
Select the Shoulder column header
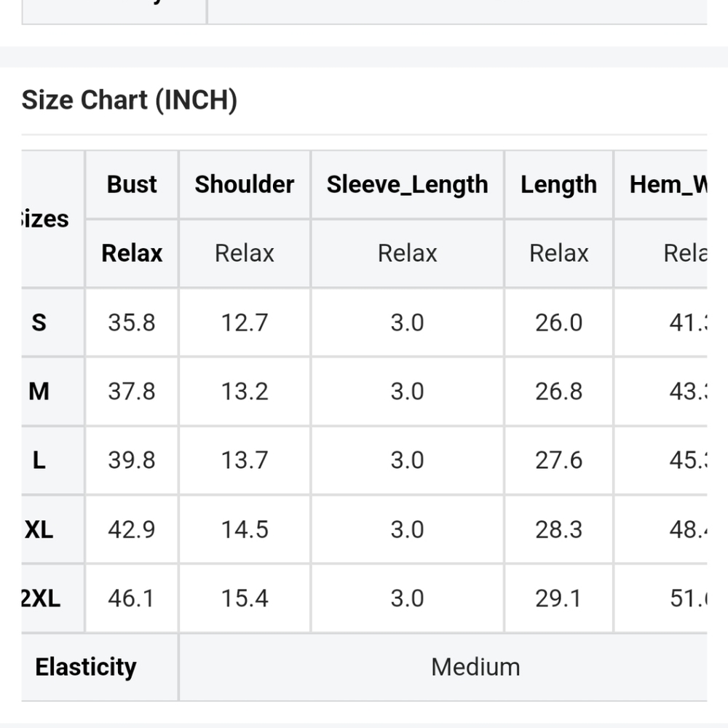pyautogui.click(x=244, y=184)
